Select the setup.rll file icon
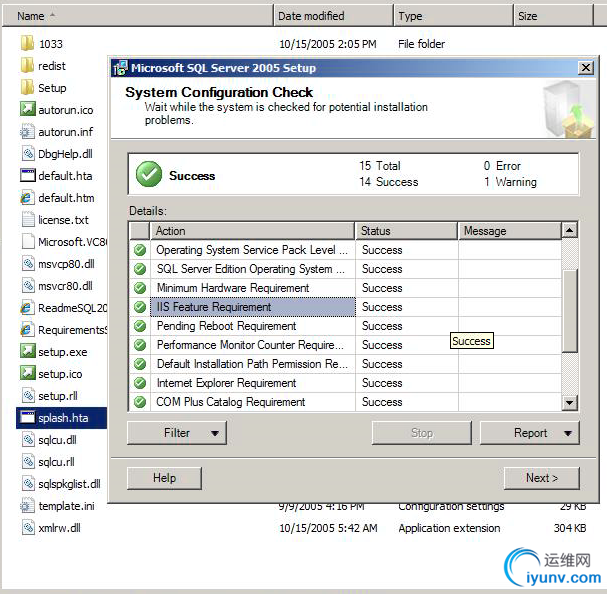The width and height of the screenshot is (607, 594). pos(28,396)
